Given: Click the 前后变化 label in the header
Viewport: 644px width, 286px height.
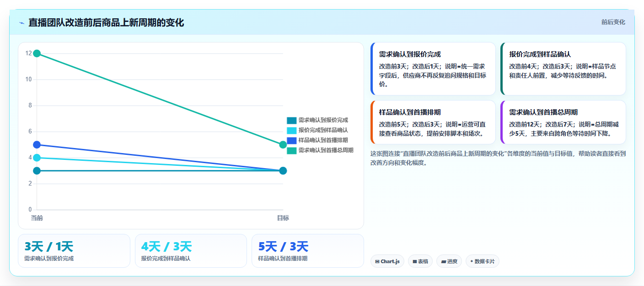Looking at the screenshot, I should click(613, 22).
